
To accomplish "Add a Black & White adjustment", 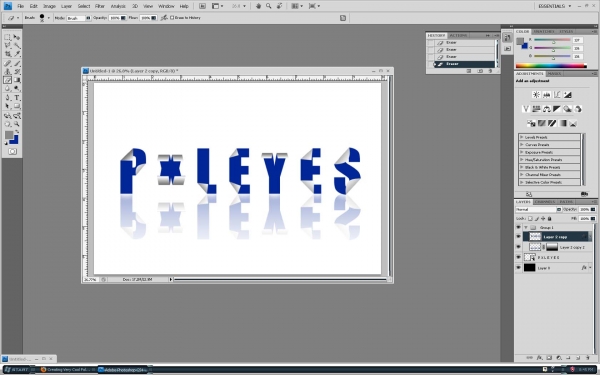I will (557, 109).
